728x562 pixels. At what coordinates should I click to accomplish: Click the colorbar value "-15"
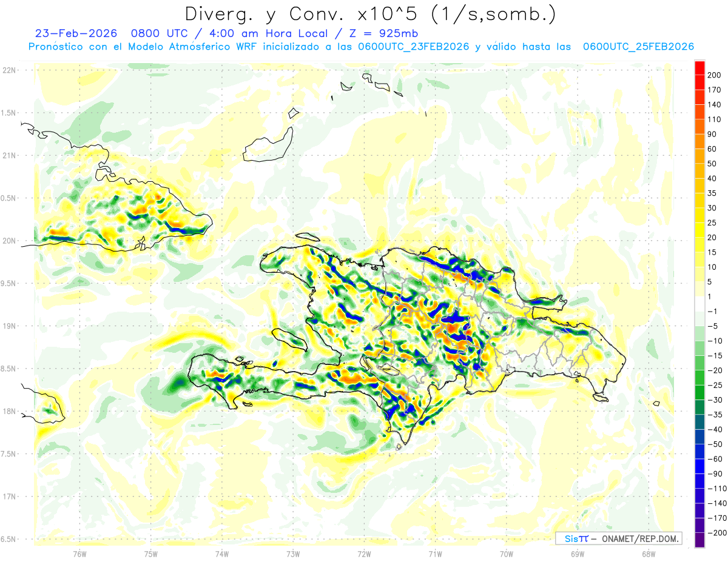[715, 355]
